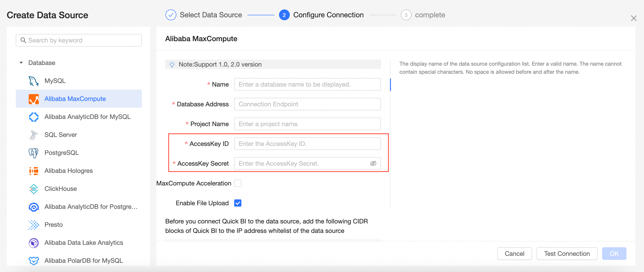Uncheck the Enable File Upload checkbox

[238, 203]
